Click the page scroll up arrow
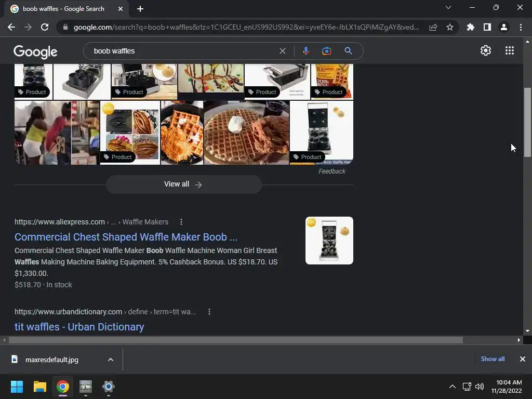This screenshot has width=532, height=399. pyautogui.click(x=527, y=42)
